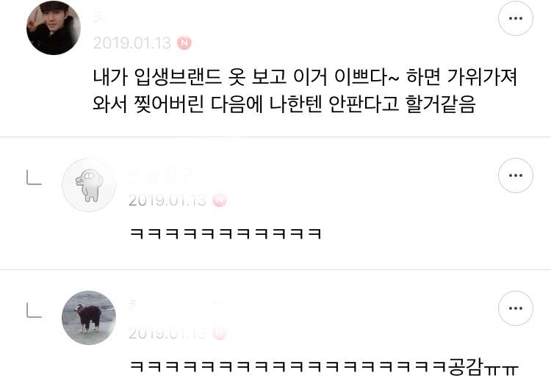Click the N badge beside the cartoon avatar's date

220,200
